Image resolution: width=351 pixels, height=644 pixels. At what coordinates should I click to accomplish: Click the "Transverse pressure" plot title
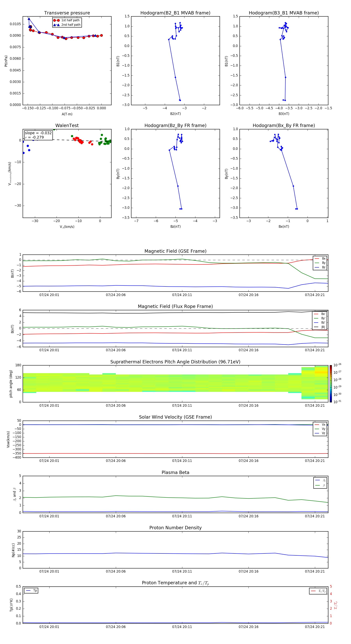[67, 13]
